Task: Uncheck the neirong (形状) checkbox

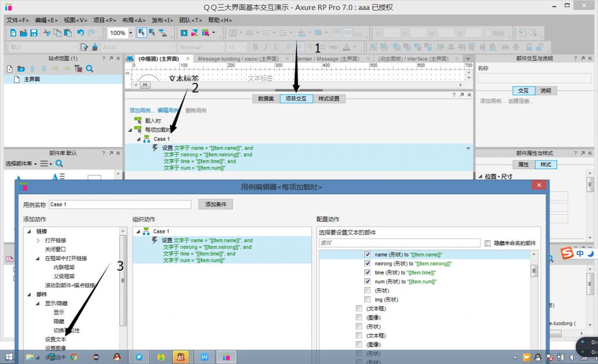Action: pos(368,264)
